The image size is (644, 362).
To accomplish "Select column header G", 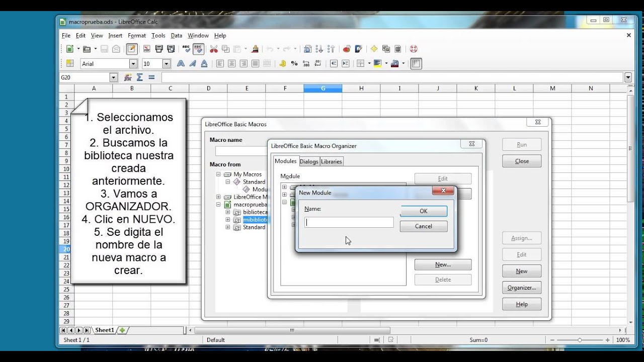I will (323, 88).
